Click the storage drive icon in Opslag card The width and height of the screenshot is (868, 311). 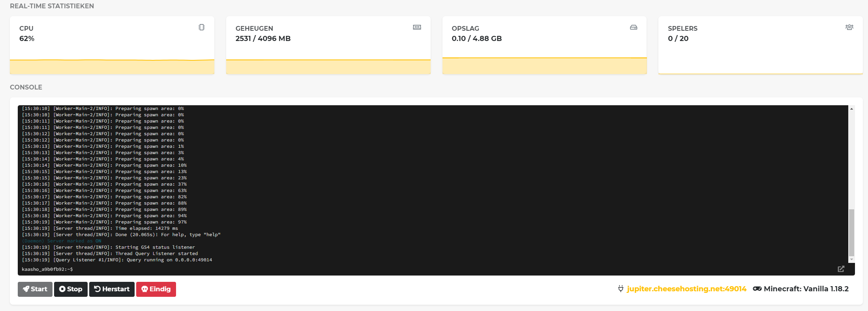tap(634, 27)
